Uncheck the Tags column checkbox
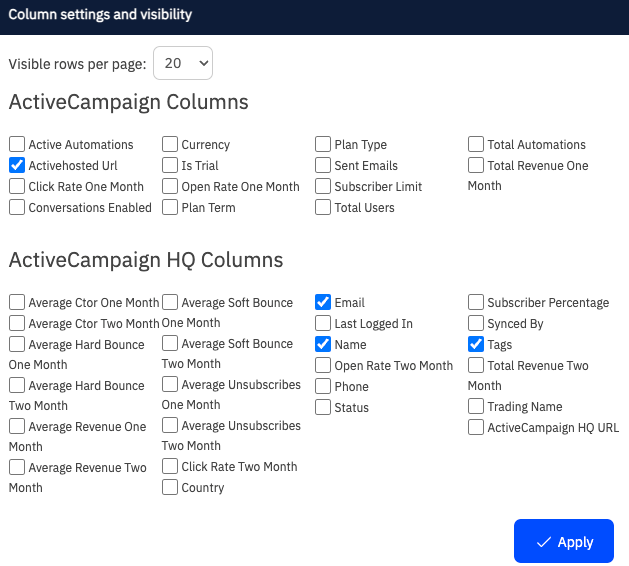This screenshot has height=566, width=629. coord(476,344)
